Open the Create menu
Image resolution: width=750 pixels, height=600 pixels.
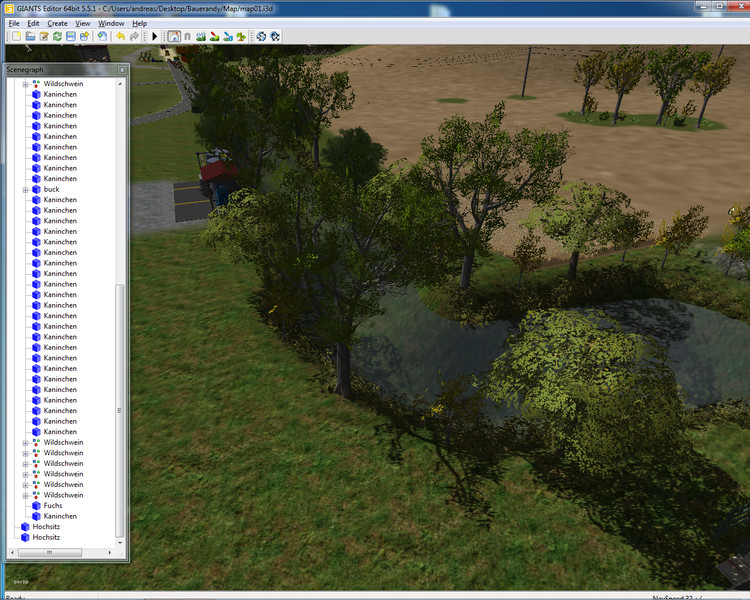[57, 23]
